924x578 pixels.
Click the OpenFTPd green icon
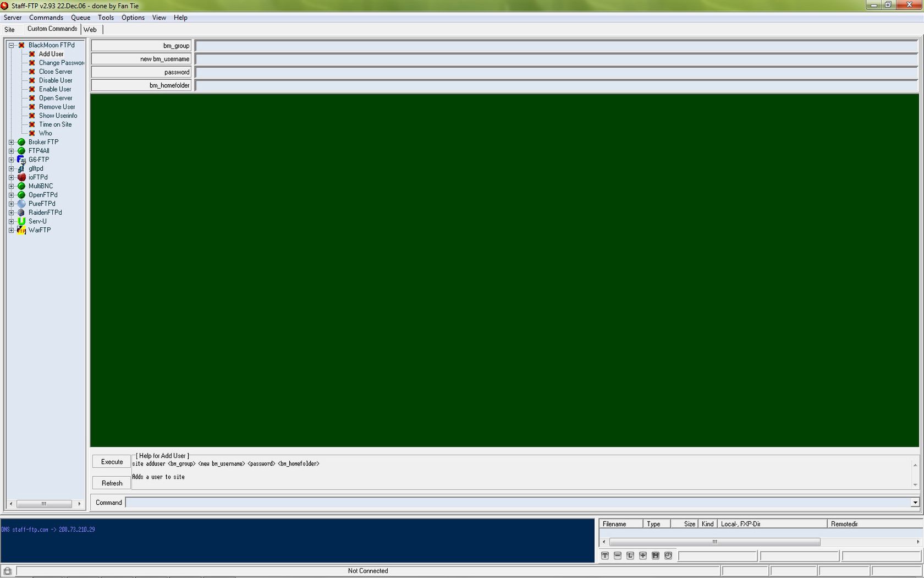coord(21,195)
